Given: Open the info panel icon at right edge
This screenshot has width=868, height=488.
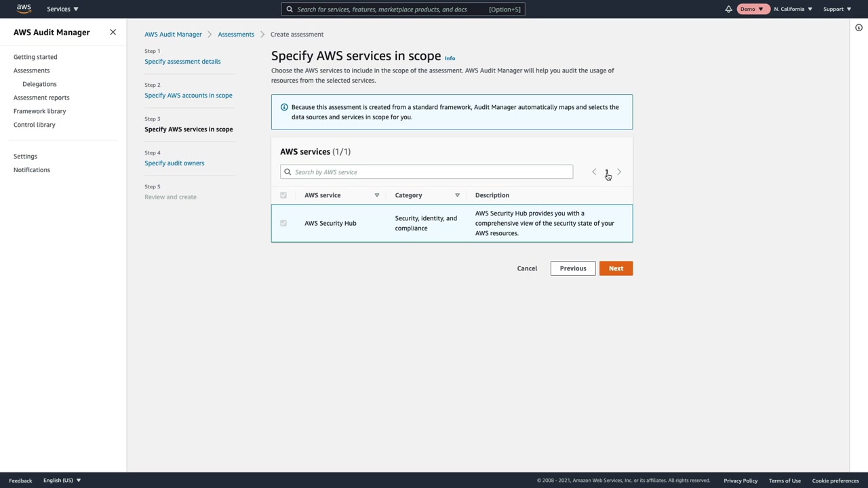Looking at the screenshot, I should click(859, 28).
